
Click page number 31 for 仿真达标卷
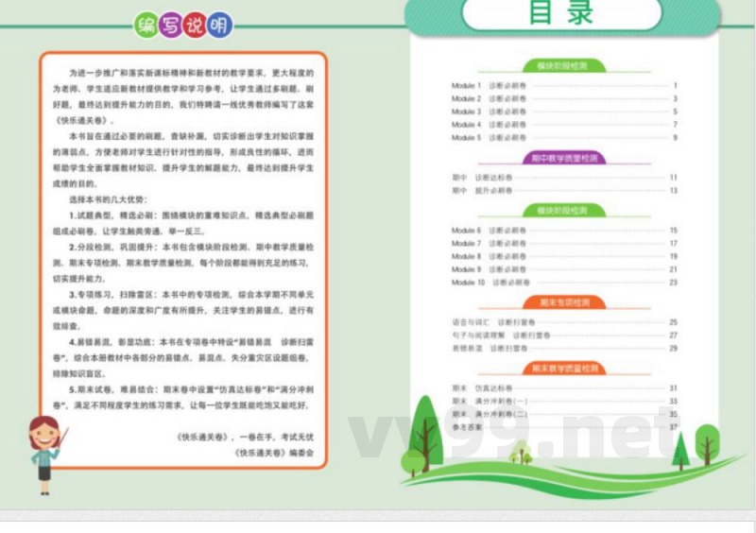(674, 387)
